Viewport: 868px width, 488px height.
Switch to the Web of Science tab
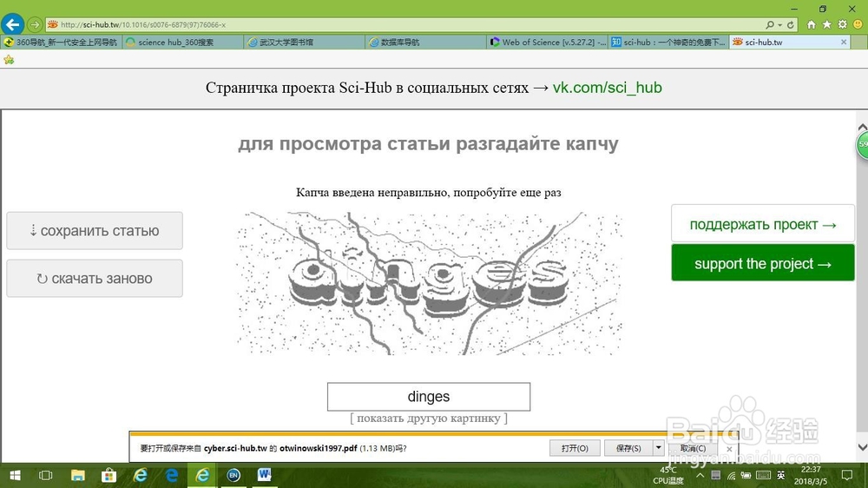pyautogui.click(x=547, y=42)
